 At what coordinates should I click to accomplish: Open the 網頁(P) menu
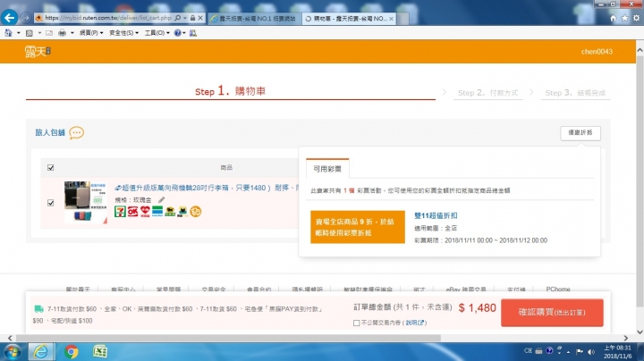point(90,33)
